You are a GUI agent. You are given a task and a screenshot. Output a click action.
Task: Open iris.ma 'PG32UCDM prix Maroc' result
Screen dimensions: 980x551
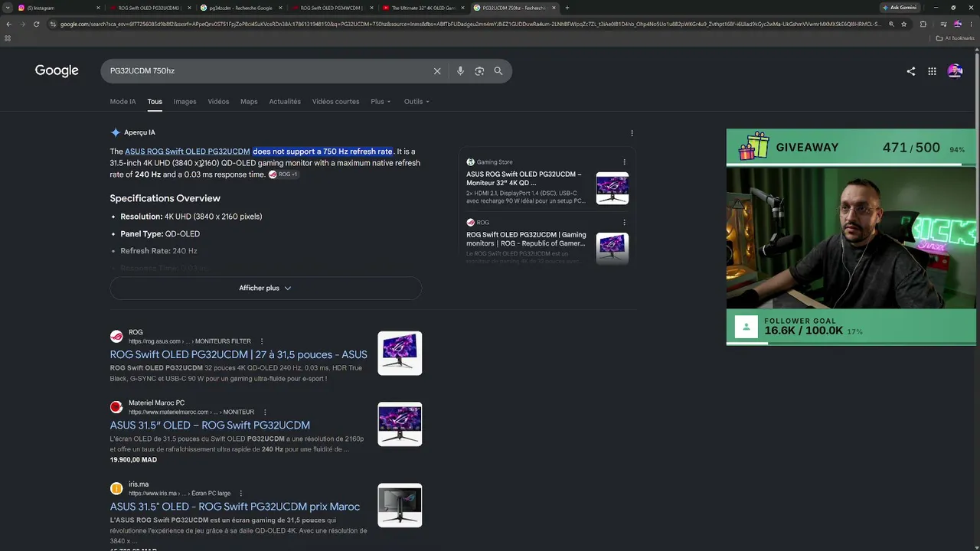click(x=234, y=507)
